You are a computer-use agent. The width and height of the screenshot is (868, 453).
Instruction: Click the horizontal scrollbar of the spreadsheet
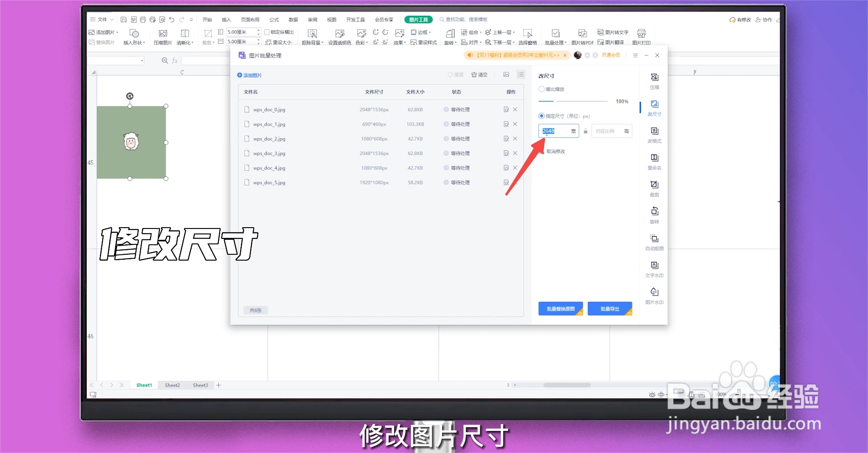[x=567, y=385]
